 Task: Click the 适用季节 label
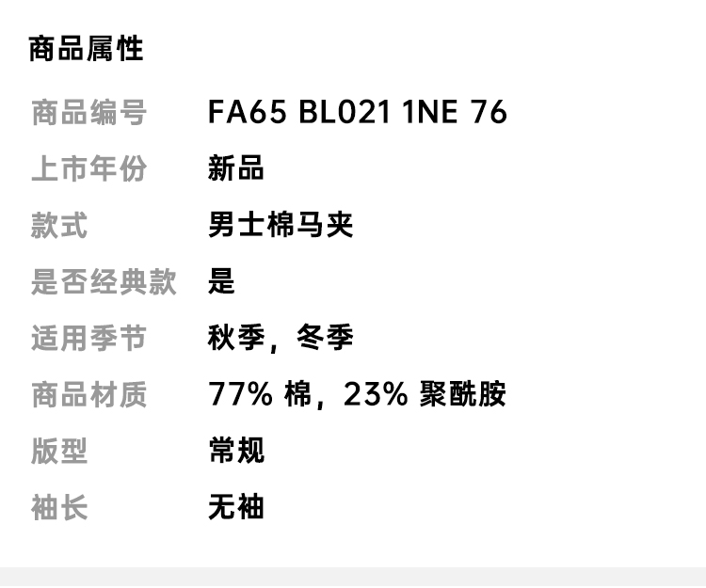88,338
